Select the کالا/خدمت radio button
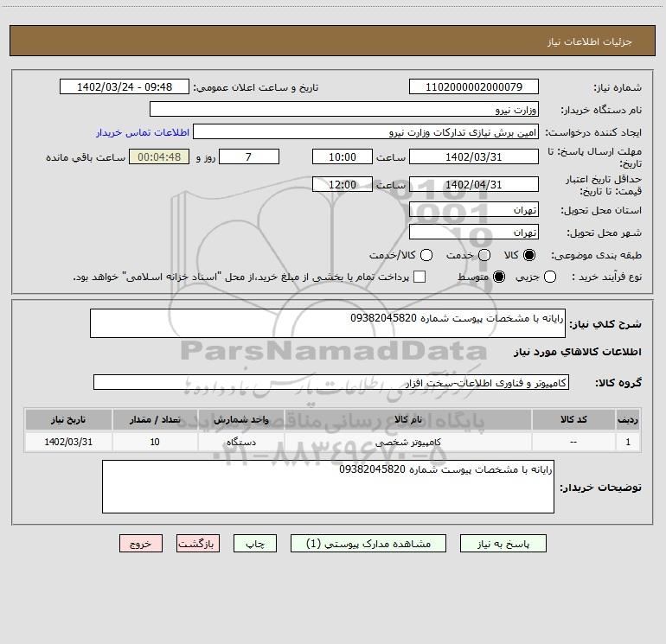The image size is (666, 644). click(426, 255)
